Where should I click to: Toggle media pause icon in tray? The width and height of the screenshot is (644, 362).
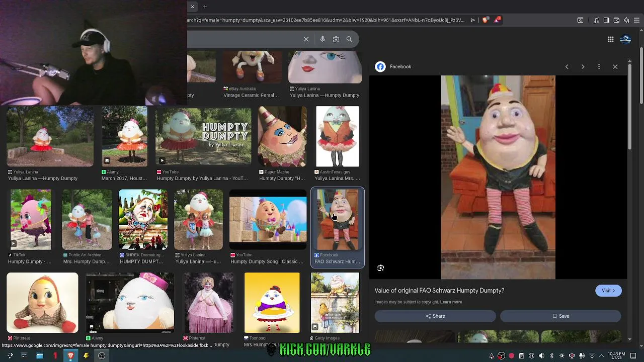pyautogui.click(x=531, y=356)
